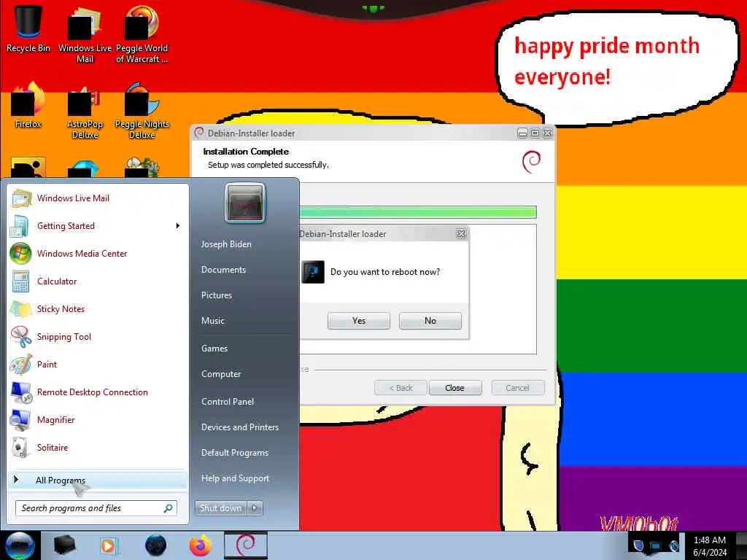Viewport: 747px width, 560px height.
Task: Open Calculator from Start menu
Action: point(98,281)
